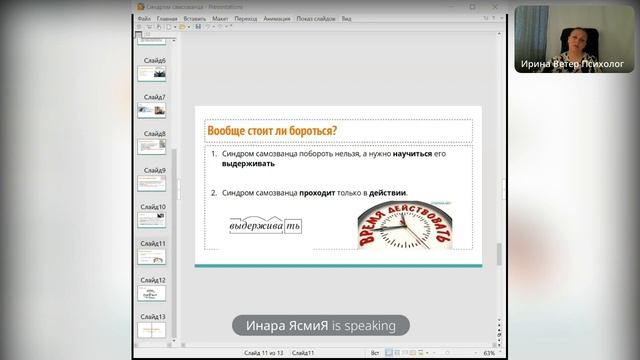
Task: Select the Слайд10 thumbnail
Action: 151,220
